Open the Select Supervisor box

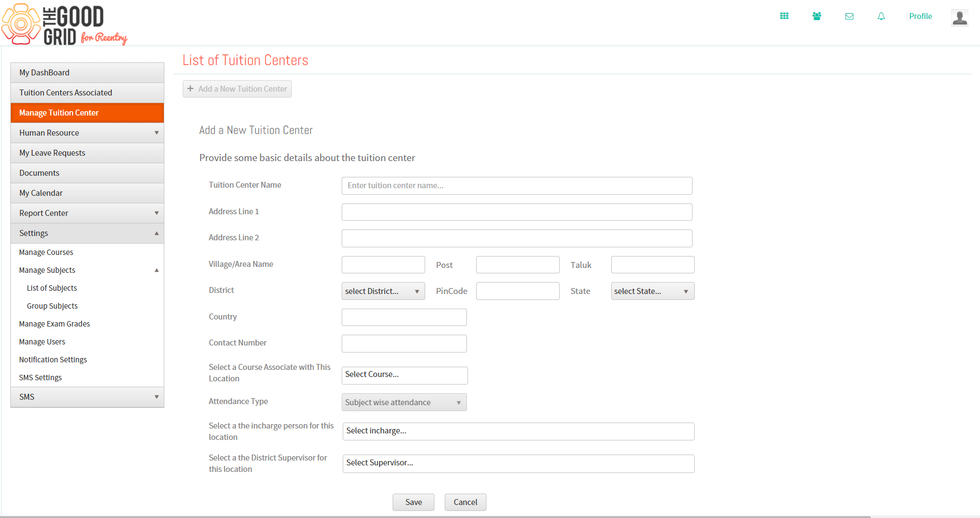(518, 463)
